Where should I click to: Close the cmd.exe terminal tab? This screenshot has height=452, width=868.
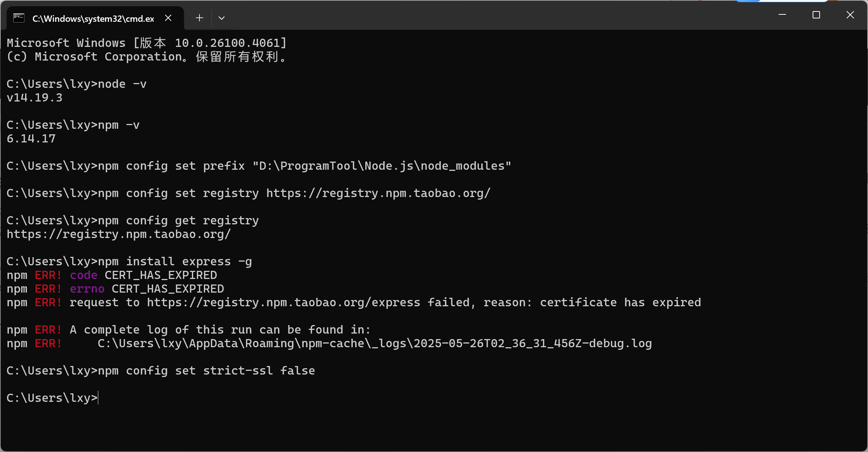tap(168, 18)
